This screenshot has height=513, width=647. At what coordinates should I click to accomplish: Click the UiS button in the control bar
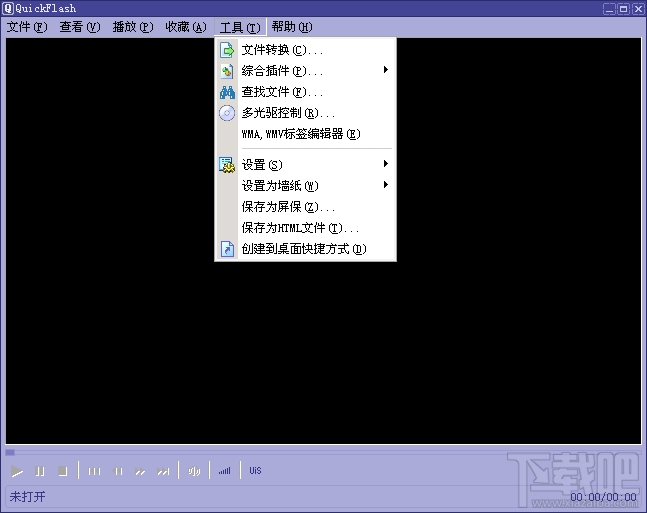click(x=255, y=470)
